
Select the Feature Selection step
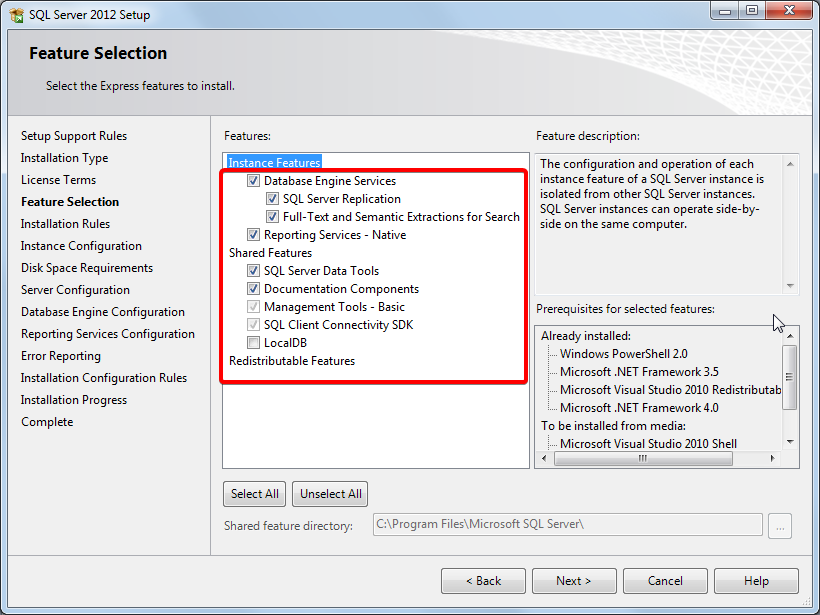(70, 202)
